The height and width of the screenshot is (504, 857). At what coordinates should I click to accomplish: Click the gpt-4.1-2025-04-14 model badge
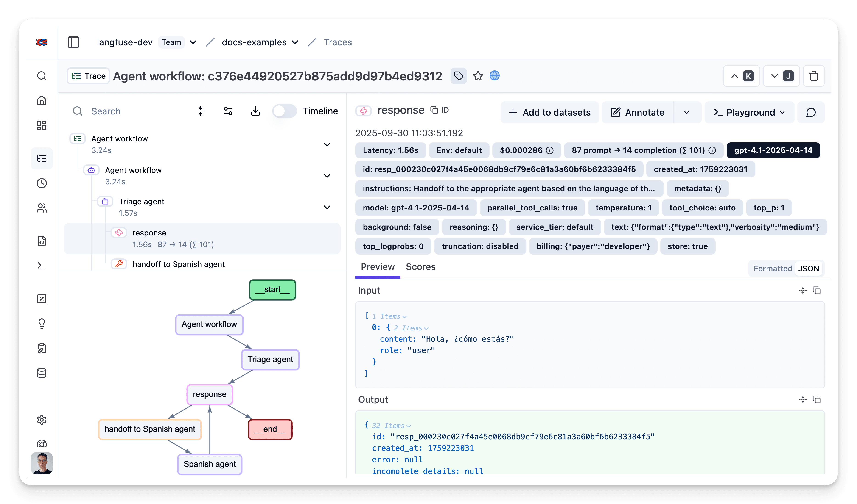pos(773,150)
